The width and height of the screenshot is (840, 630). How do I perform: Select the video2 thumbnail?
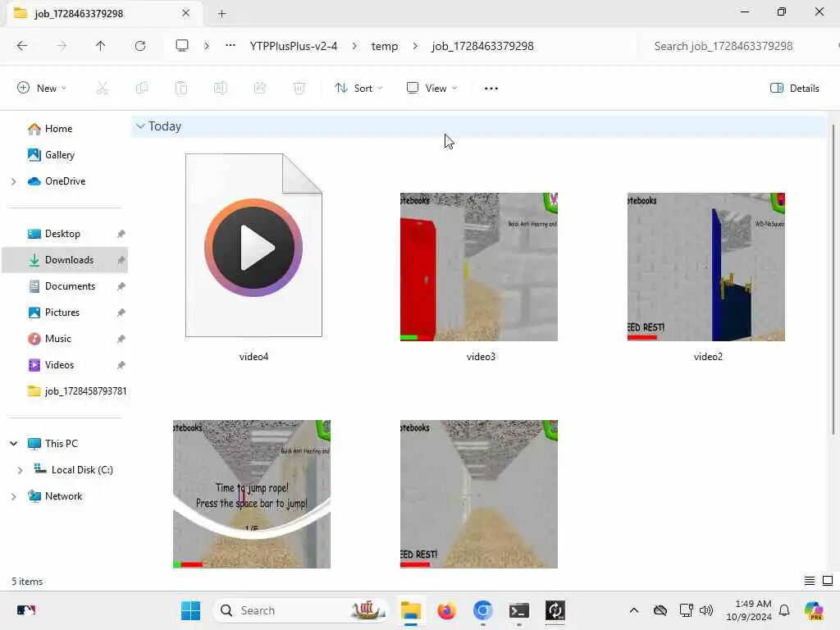coord(706,267)
